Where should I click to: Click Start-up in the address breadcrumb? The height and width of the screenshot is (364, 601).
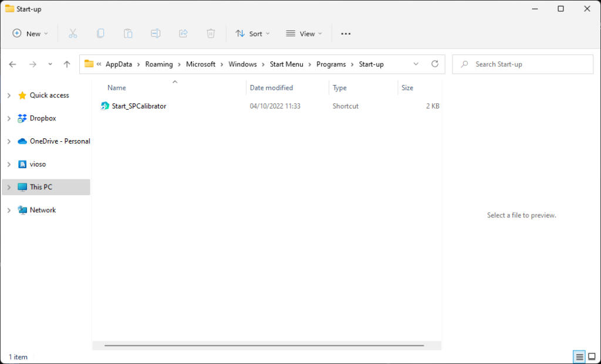click(371, 64)
